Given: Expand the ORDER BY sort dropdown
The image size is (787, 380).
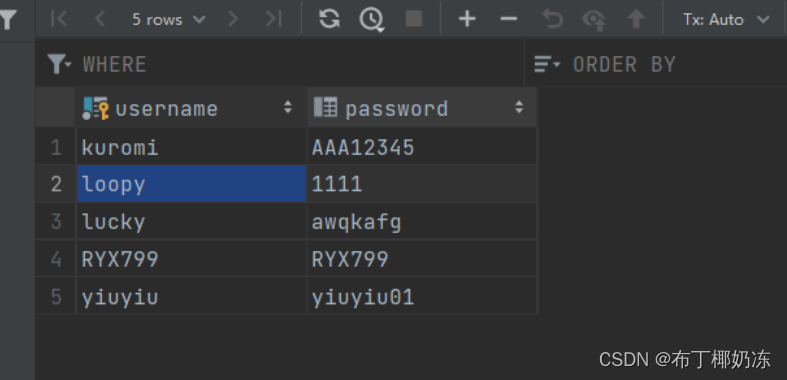Looking at the screenshot, I should [547, 64].
